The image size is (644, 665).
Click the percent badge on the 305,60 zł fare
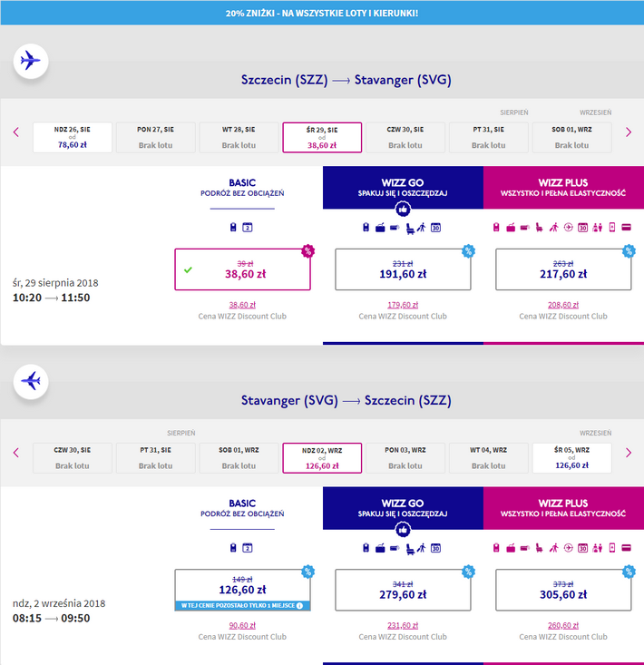point(629,572)
